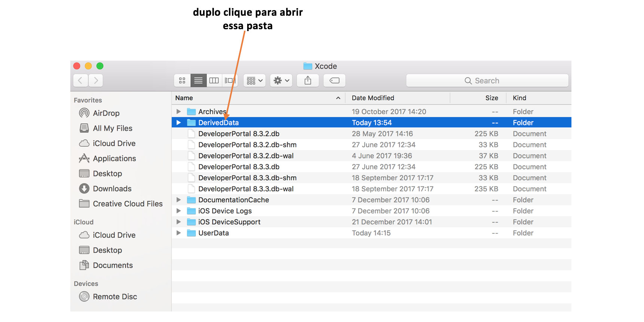Screen dimensions: 644x322
Task: Expand the iOS DeviceSupport triangle
Action: (x=179, y=222)
